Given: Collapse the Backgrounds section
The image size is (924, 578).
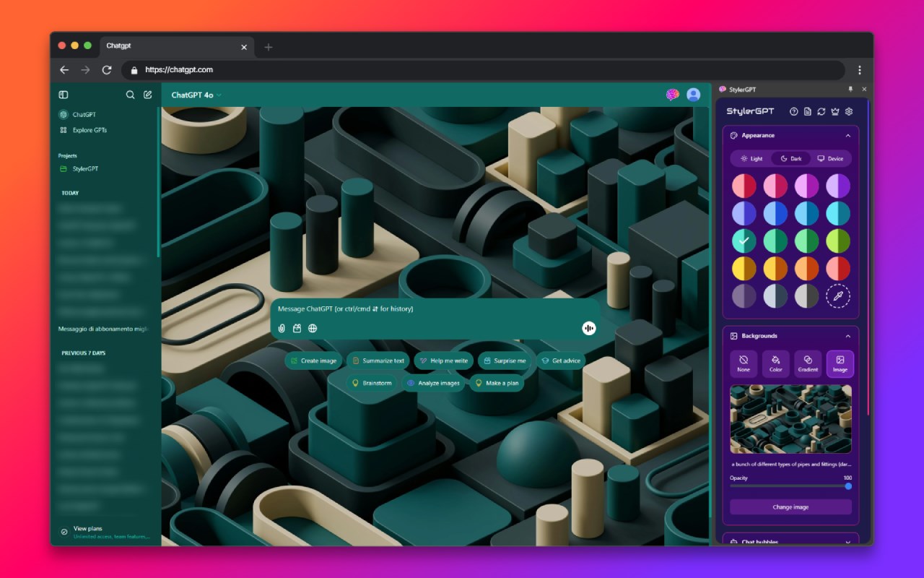Looking at the screenshot, I should [x=847, y=336].
